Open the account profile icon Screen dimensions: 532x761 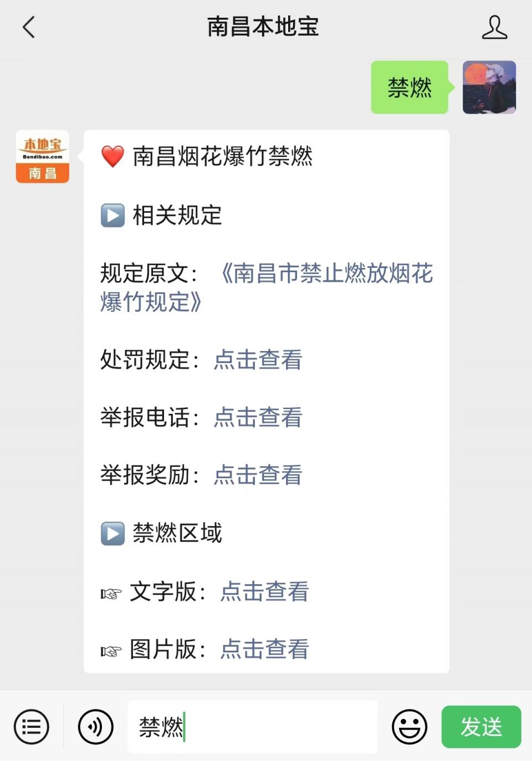[x=494, y=27]
